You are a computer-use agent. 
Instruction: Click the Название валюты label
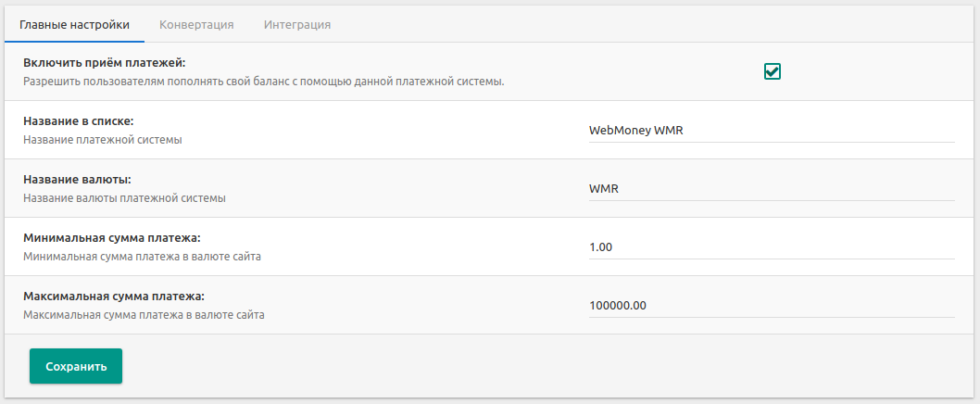[x=77, y=179]
